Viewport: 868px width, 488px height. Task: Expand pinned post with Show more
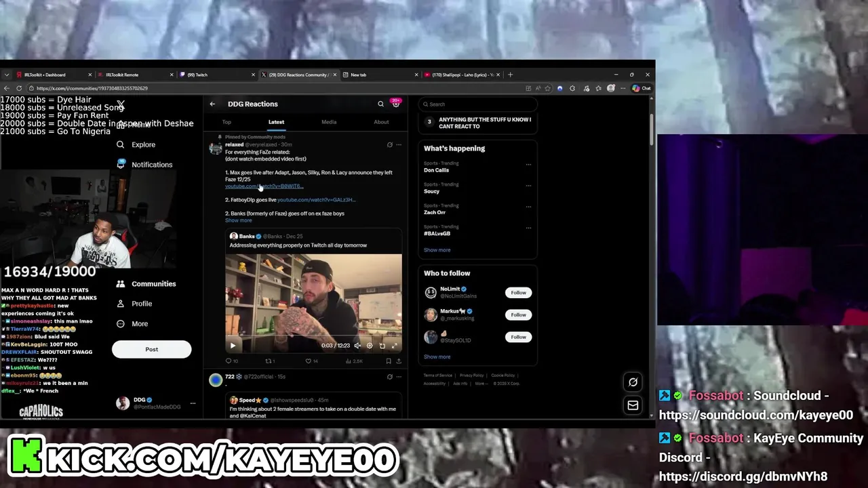[238, 220]
